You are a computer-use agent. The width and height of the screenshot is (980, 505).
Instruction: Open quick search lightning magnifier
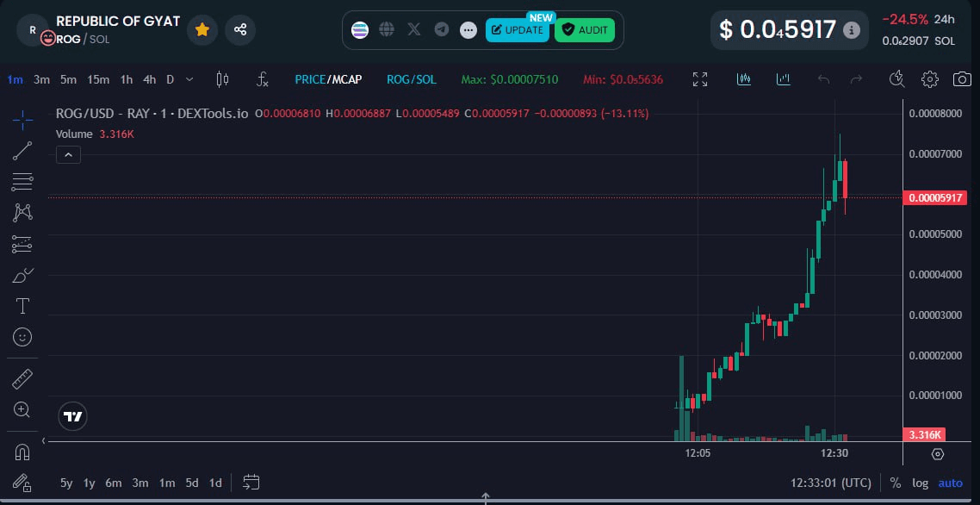tap(896, 78)
